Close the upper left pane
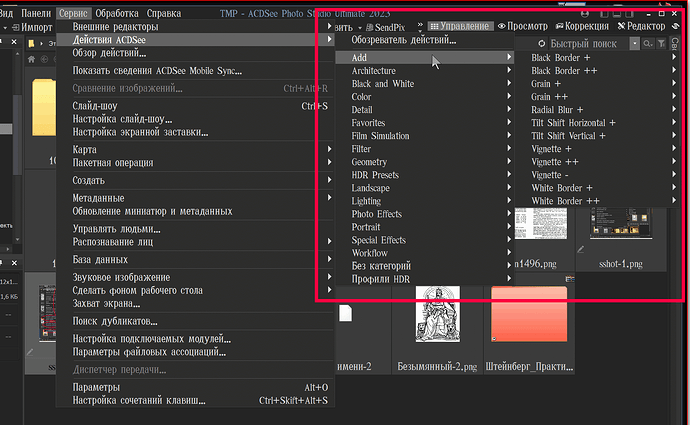 (14, 41)
